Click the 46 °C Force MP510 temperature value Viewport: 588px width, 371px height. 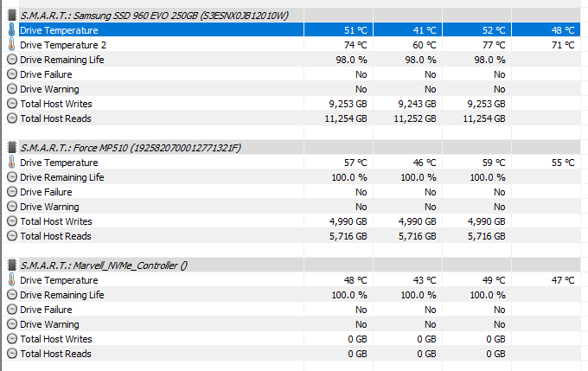[x=425, y=163]
